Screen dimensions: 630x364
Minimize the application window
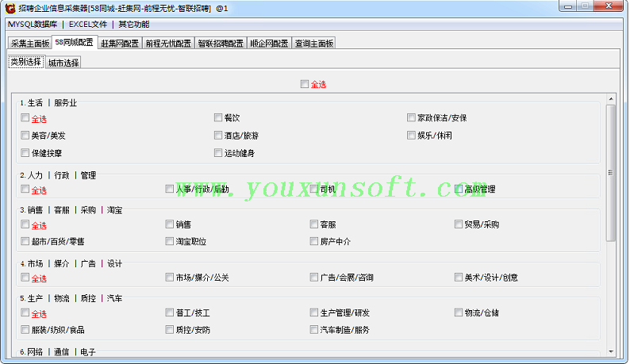pyautogui.click(x=568, y=6)
